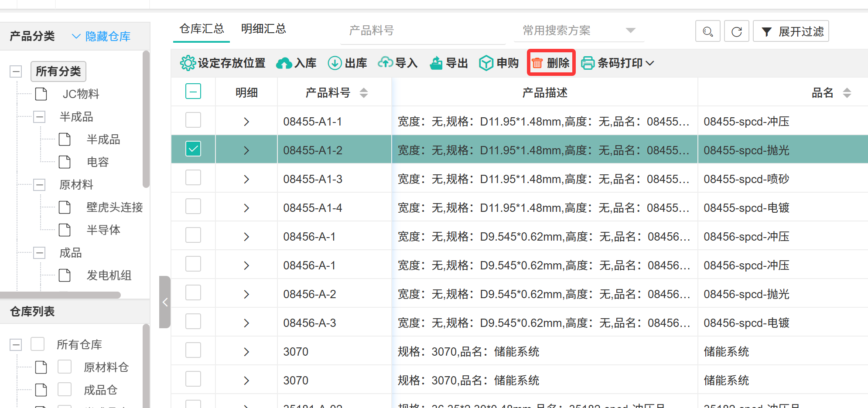Screen dimensions: 868x408
Task: Switch to the 仓库汇总 tab
Action: [202, 29]
